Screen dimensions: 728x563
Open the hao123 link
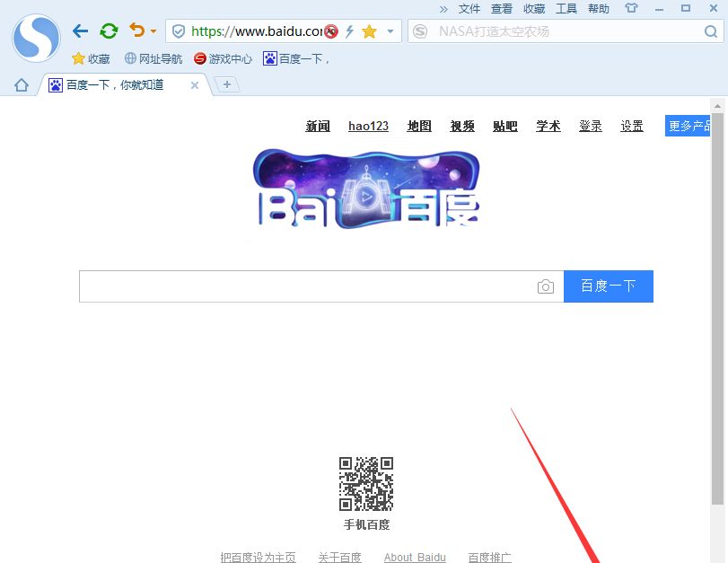pos(368,126)
